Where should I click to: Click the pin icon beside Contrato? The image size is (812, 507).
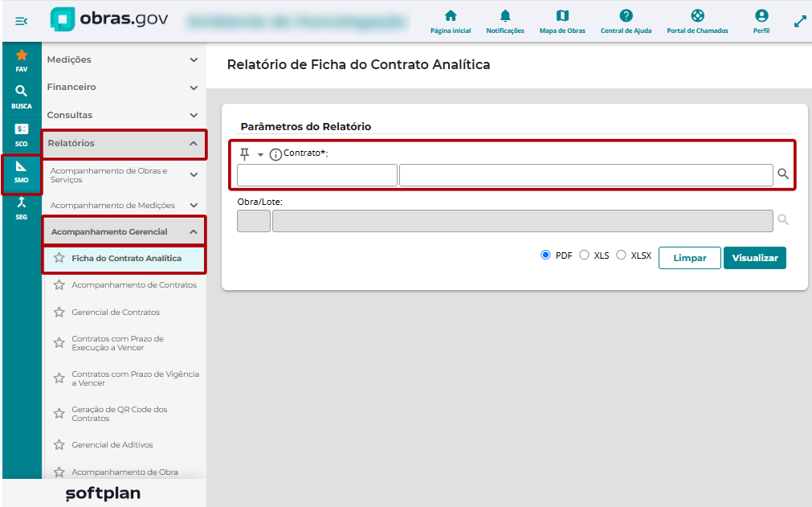tap(244, 153)
